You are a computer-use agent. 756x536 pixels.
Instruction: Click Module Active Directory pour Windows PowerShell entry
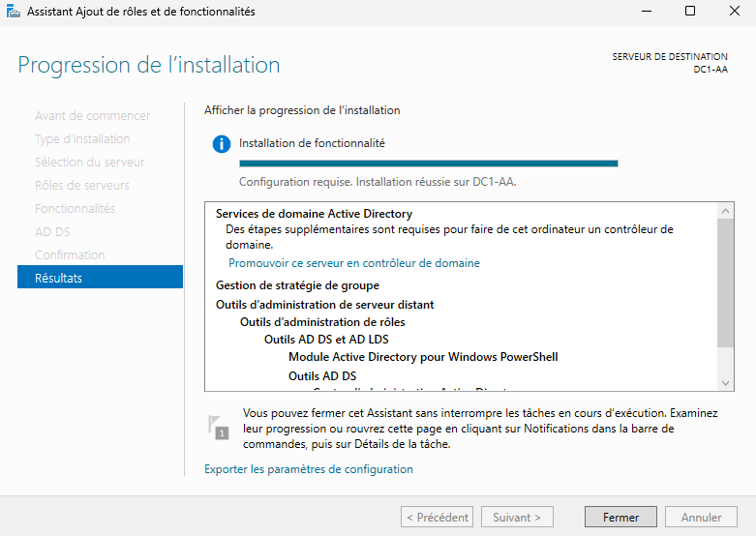point(423,357)
